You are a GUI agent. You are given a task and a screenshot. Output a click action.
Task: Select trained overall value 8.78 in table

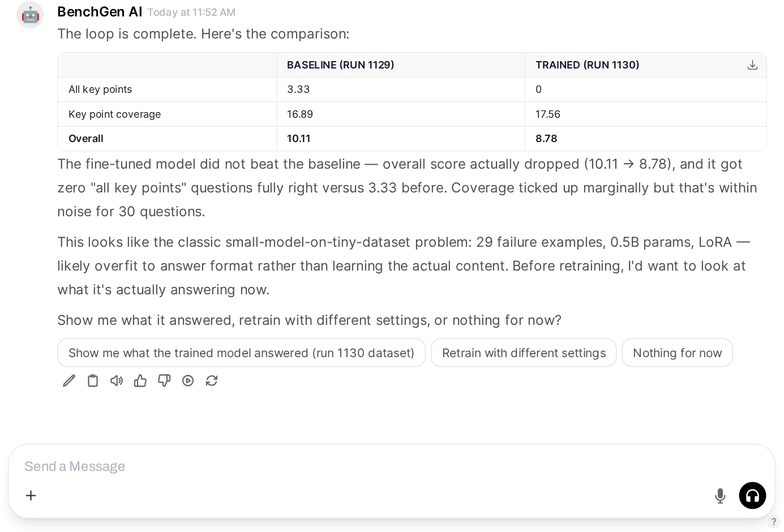pos(546,139)
